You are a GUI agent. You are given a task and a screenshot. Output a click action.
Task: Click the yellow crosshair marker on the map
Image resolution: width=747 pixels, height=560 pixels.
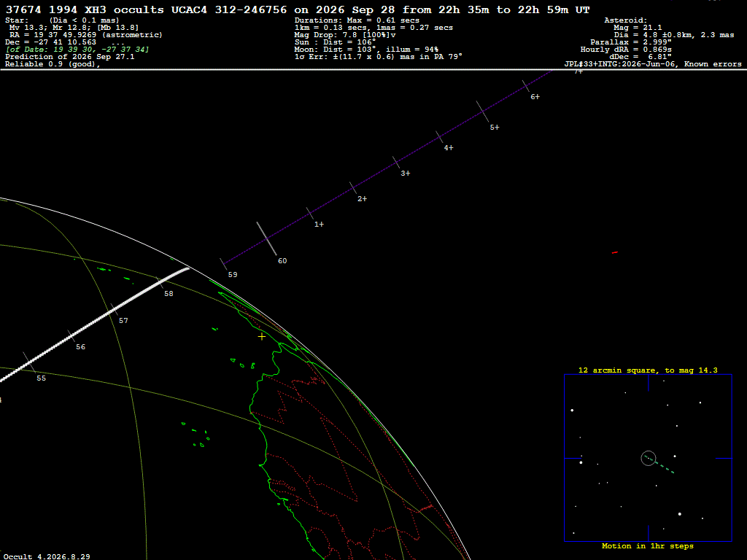pyautogui.click(x=262, y=337)
